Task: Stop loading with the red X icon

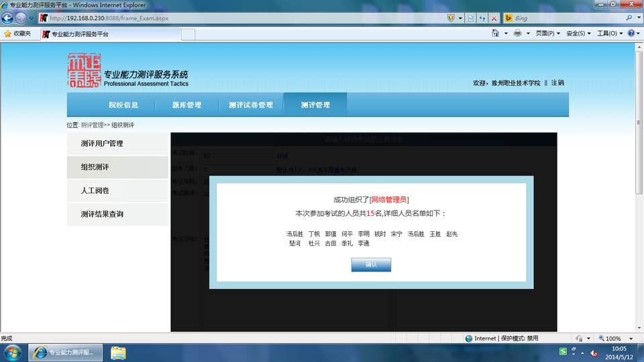Action: (494, 19)
